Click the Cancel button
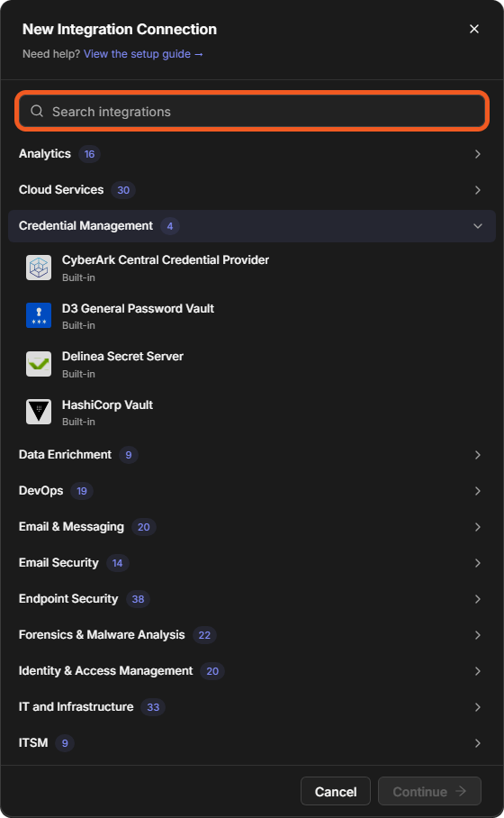Screen dimensions: 504x818 pyautogui.click(x=336, y=791)
